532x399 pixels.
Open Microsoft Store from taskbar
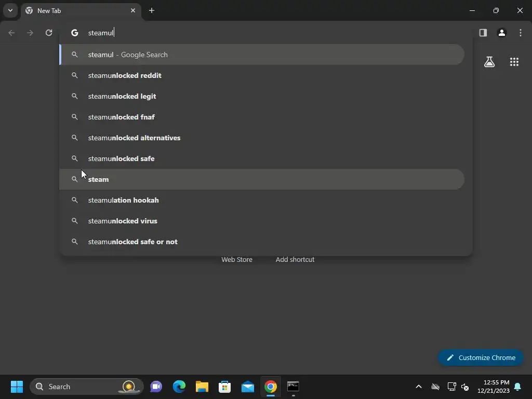(x=224, y=387)
